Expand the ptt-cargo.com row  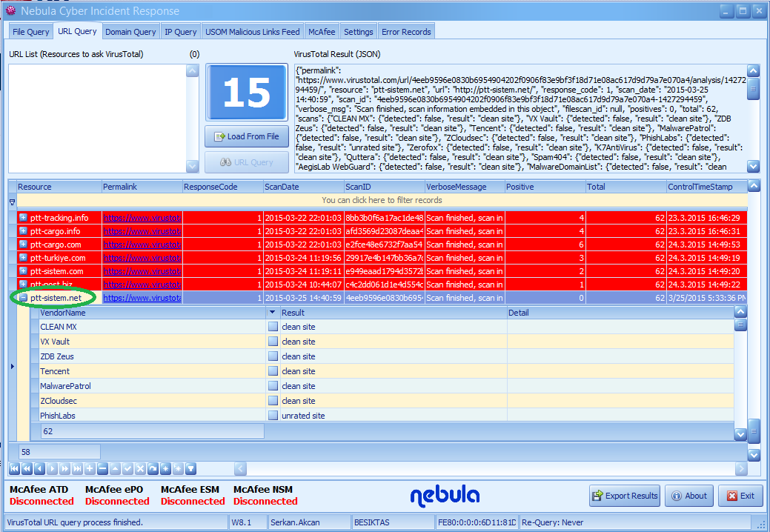pos(23,244)
